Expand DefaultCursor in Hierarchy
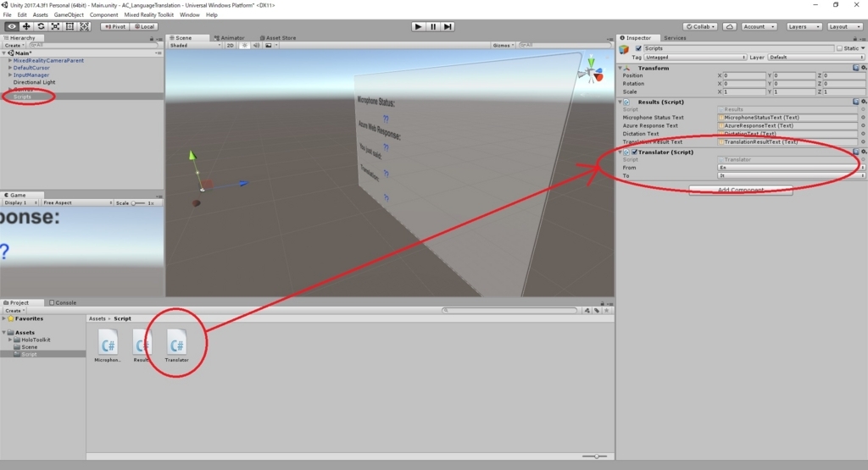 tap(10, 68)
